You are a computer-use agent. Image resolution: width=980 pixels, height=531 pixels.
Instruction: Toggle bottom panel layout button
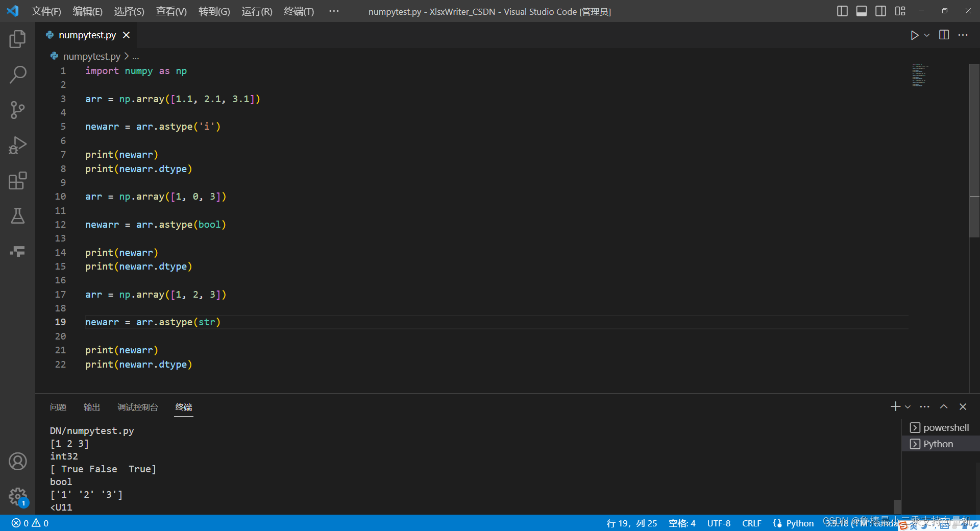(x=862, y=11)
